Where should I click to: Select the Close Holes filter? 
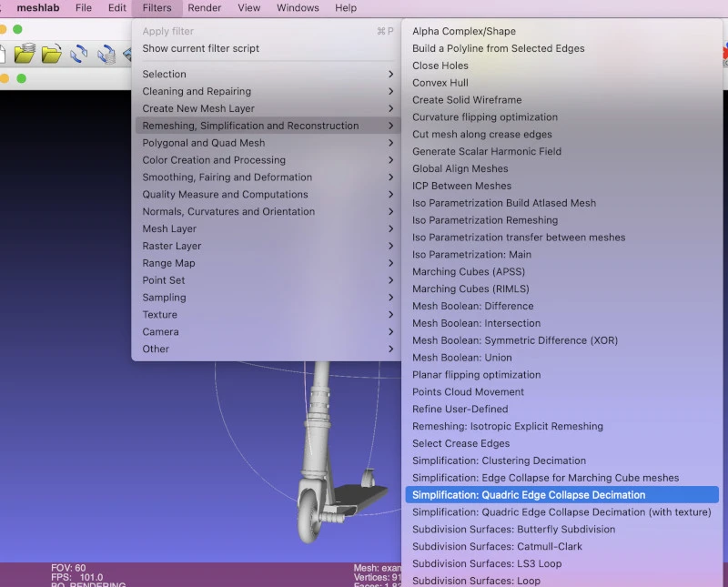(x=561, y=66)
